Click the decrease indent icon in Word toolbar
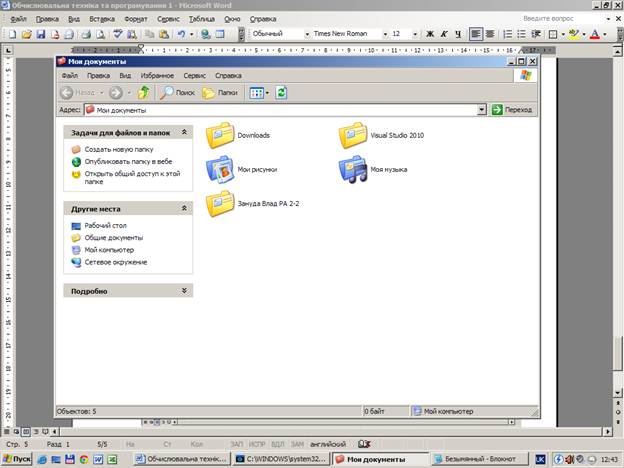This screenshot has height=468, width=624. (536, 34)
